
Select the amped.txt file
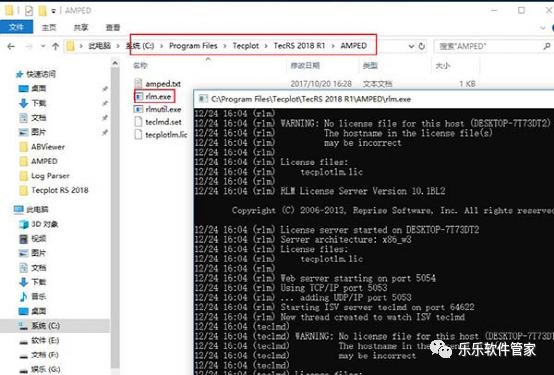click(x=163, y=84)
